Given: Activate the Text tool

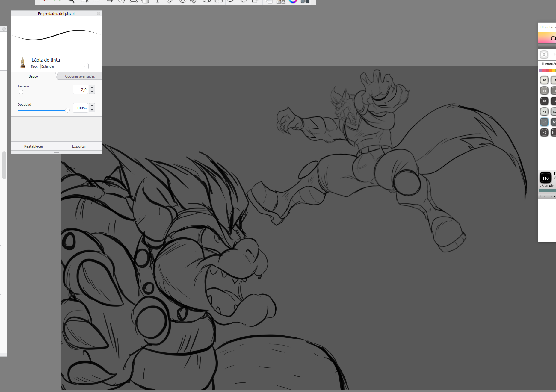Looking at the screenshot, I should 158,1.
